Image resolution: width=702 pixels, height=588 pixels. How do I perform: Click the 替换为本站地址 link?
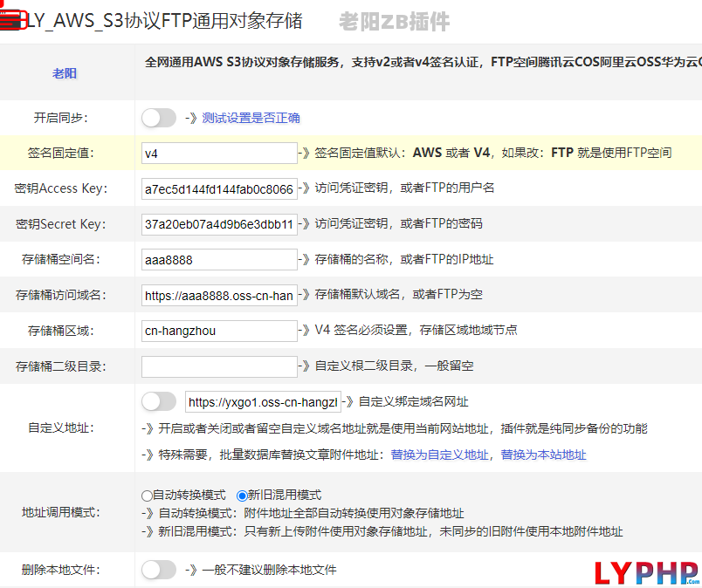coord(543,455)
